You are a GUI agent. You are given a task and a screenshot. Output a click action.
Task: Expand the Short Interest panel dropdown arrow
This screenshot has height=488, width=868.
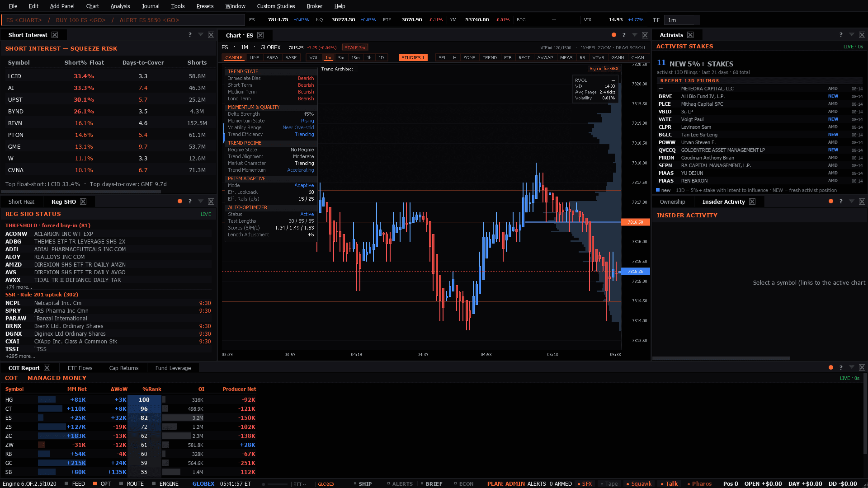[201, 35]
